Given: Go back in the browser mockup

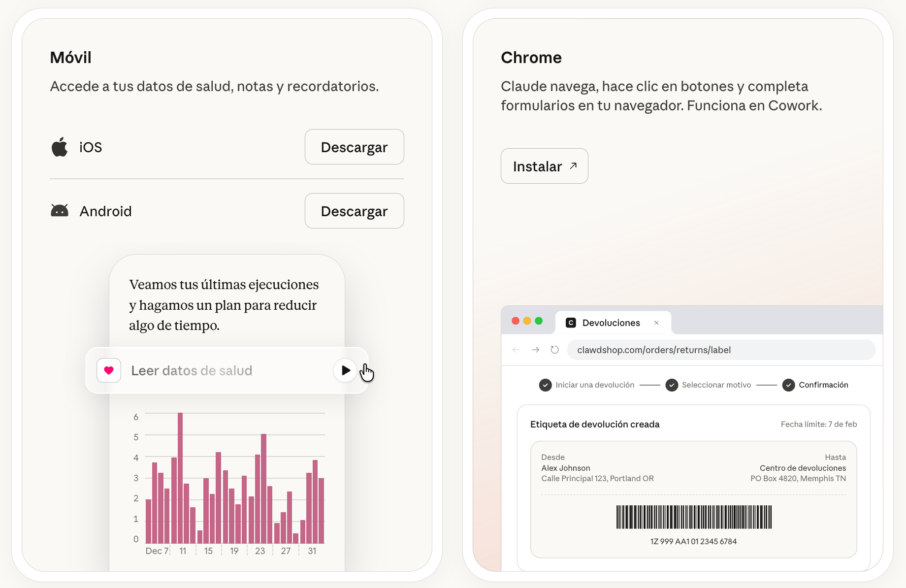Looking at the screenshot, I should pos(516,350).
